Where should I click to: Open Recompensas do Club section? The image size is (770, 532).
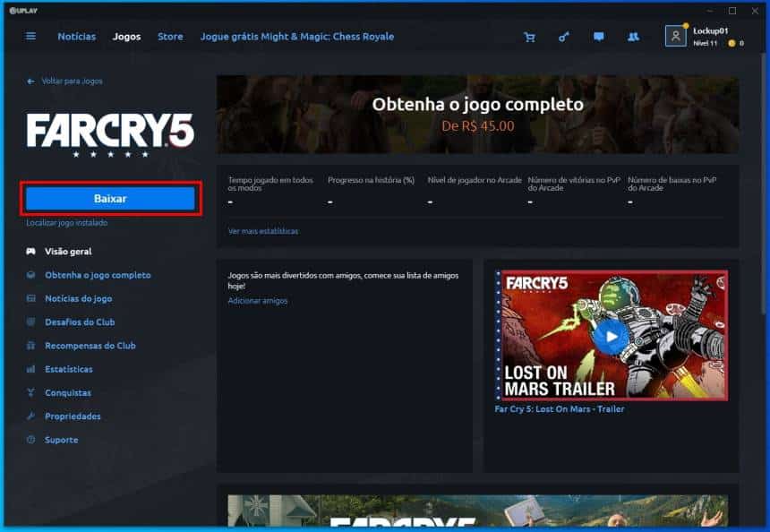tap(90, 346)
